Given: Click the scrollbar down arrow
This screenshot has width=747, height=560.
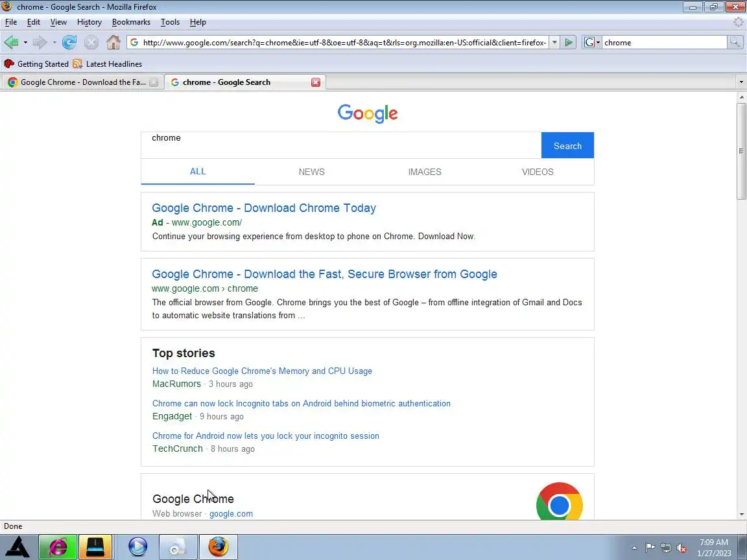Looking at the screenshot, I should [x=741, y=514].
